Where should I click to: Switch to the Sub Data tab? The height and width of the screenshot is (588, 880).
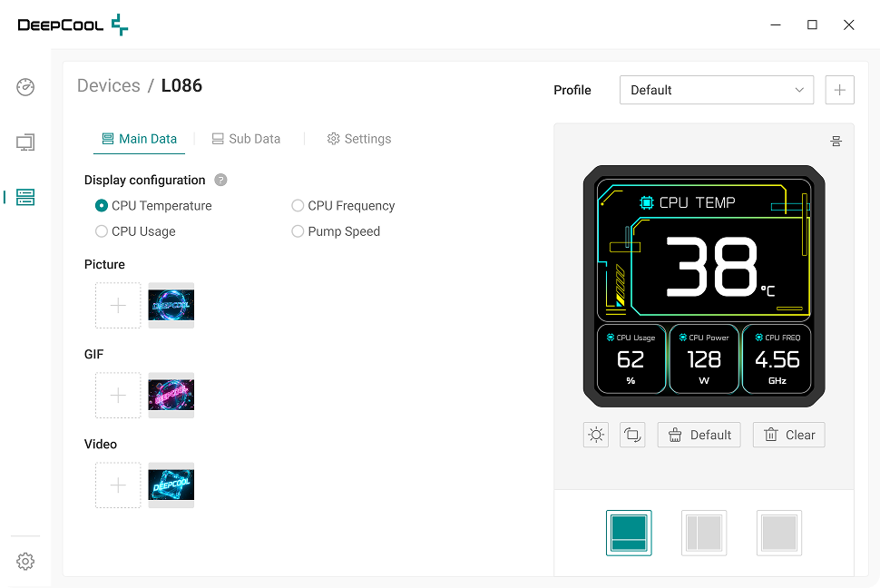pyautogui.click(x=246, y=139)
